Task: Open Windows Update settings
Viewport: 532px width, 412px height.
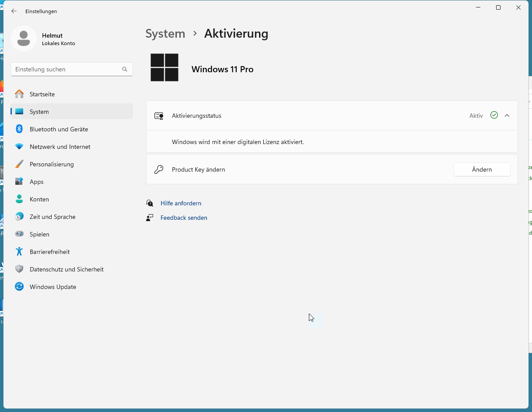Action: 72,287
